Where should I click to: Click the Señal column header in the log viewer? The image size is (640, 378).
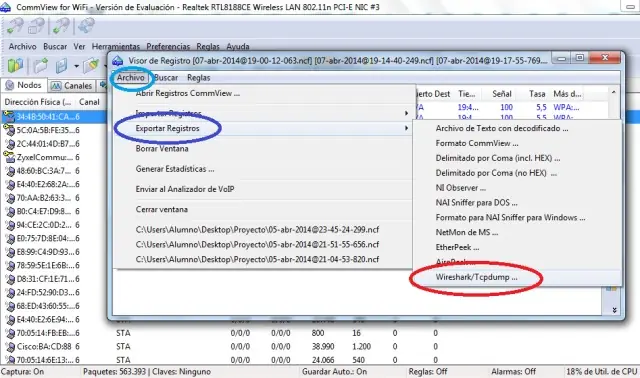[x=502, y=94]
